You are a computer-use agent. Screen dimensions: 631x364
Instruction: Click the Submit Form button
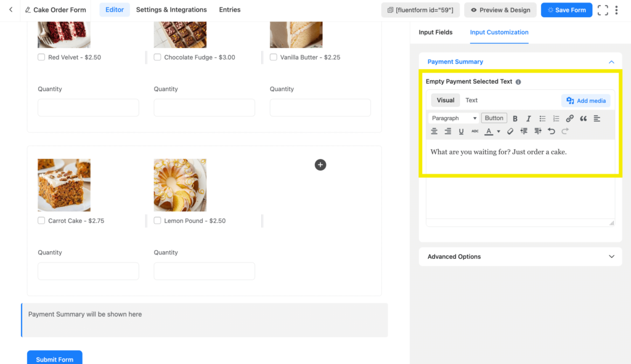point(55,359)
